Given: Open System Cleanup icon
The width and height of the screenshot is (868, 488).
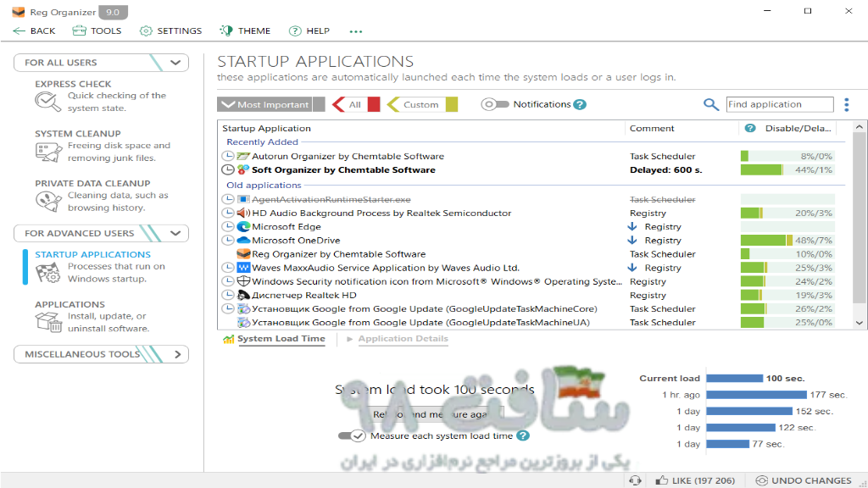Looking at the screenshot, I should click(47, 152).
